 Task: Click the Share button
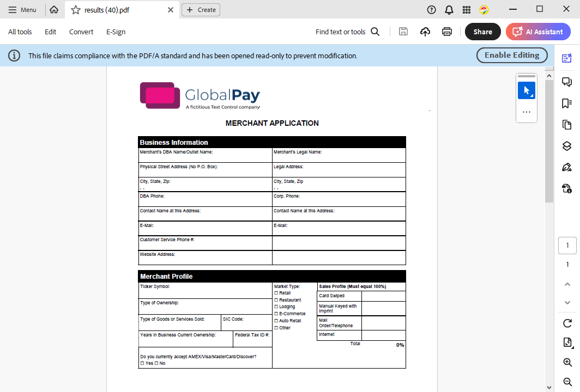coord(483,32)
